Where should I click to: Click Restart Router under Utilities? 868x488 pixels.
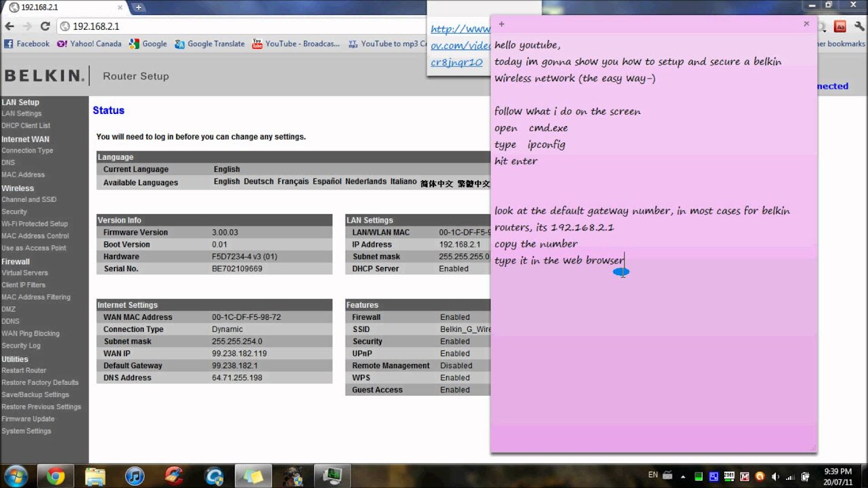24,371
